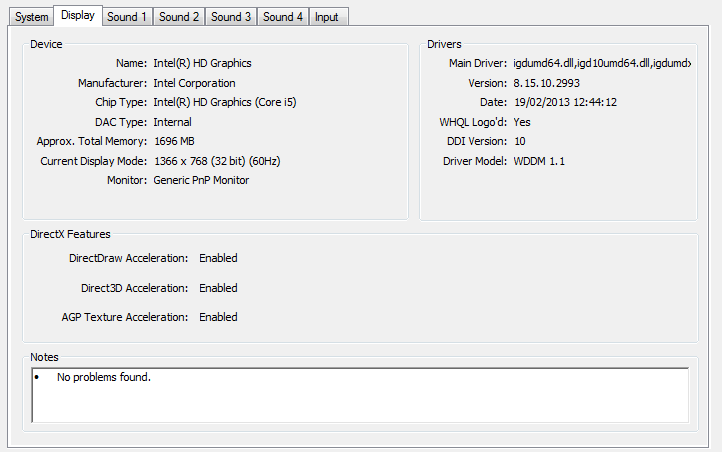Click the DirectDraw Acceleration Enabled status

point(218,258)
